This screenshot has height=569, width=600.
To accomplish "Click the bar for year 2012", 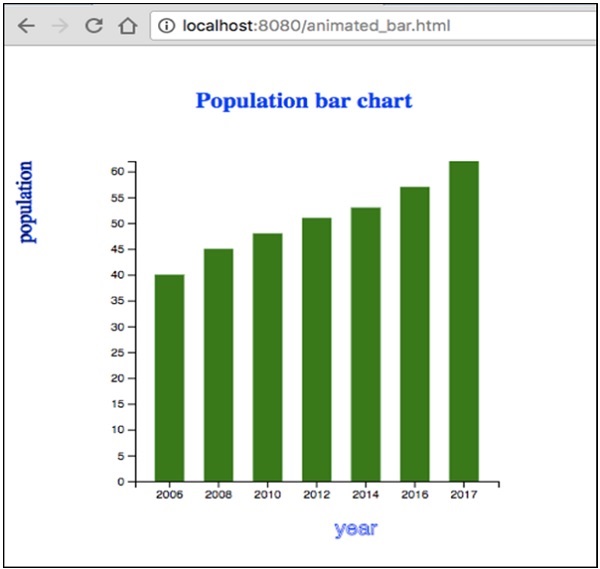I will 316,349.
